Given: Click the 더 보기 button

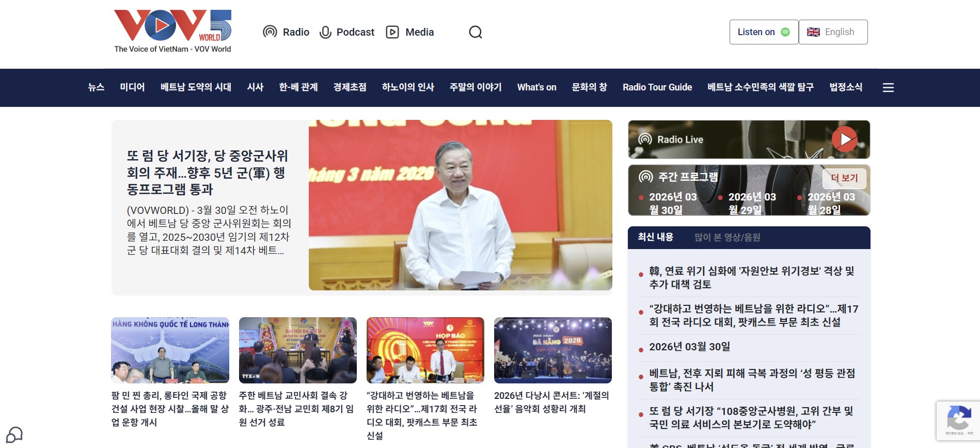Looking at the screenshot, I should pos(844,178).
